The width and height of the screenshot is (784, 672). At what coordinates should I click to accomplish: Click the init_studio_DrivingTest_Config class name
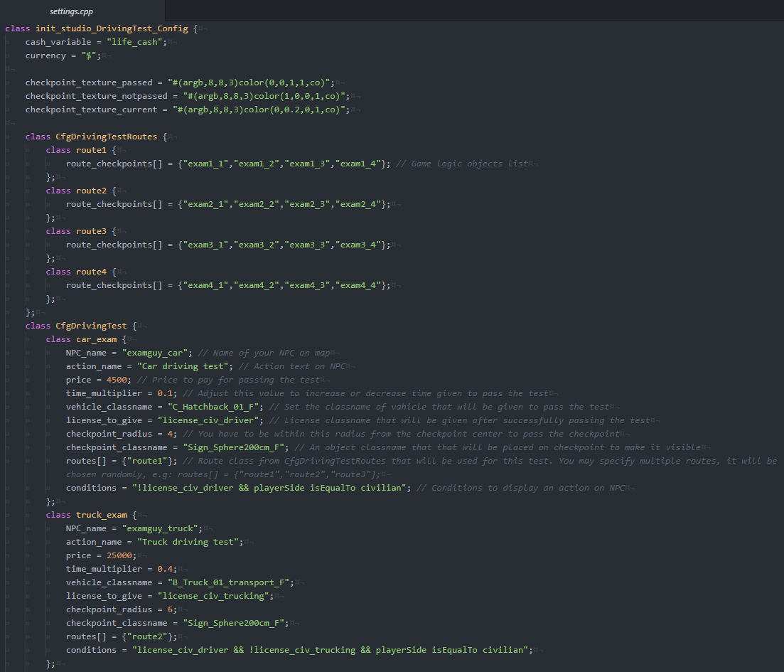coord(112,28)
